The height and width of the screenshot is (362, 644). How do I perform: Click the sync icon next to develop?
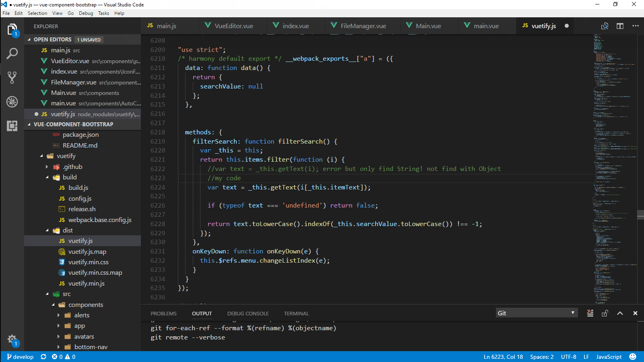(43, 356)
